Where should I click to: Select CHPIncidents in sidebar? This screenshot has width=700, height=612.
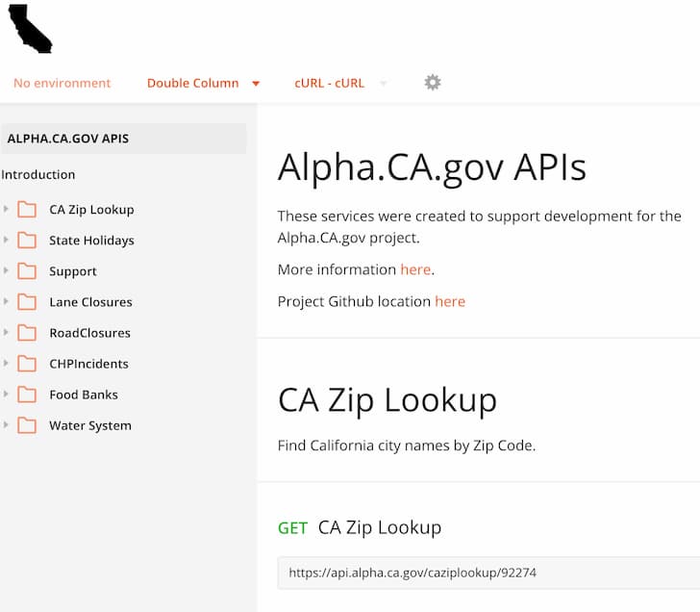(x=88, y=364)
